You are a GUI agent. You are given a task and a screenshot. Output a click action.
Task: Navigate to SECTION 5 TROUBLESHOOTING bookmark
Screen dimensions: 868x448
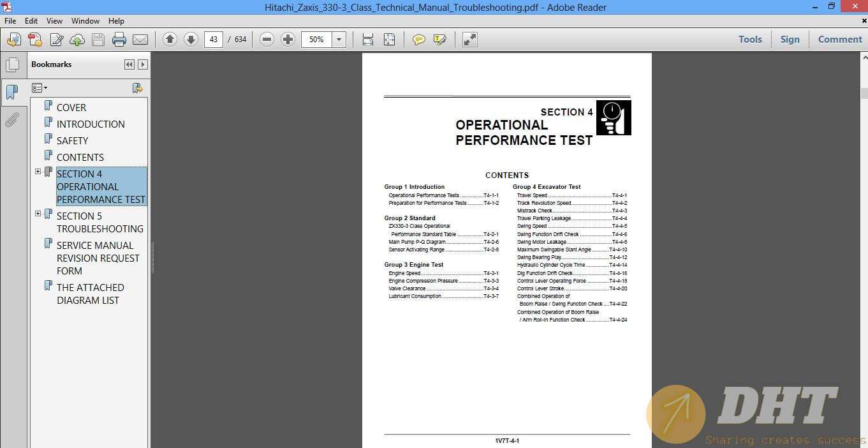100,223
